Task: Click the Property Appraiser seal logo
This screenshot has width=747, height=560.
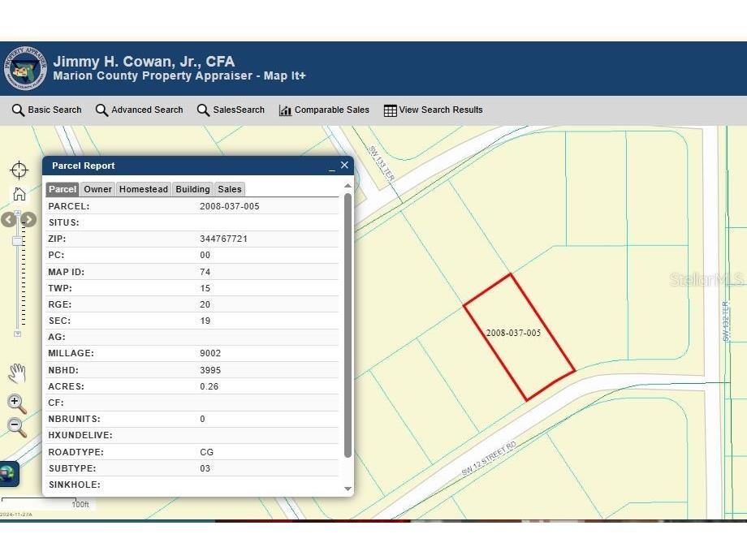Action: (25, 68)
